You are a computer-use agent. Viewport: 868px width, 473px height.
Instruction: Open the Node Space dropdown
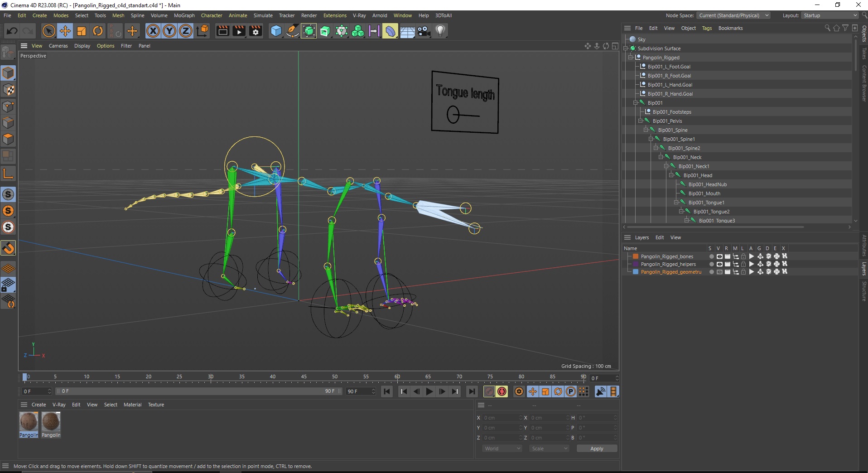(733, 15)
